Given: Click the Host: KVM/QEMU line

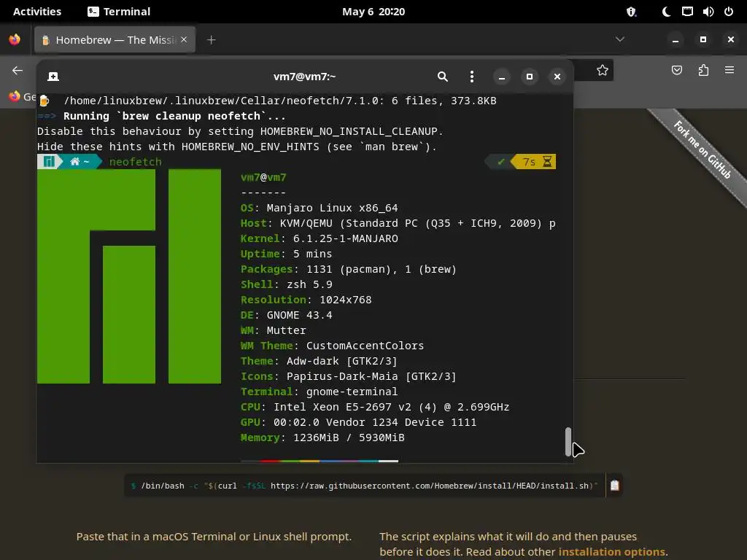Looking at the screenshot, I should coord(398,223).
